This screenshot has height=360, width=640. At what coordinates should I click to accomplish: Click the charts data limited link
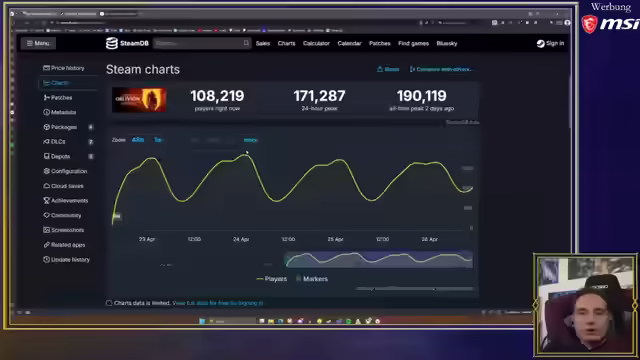pos(218,303)
